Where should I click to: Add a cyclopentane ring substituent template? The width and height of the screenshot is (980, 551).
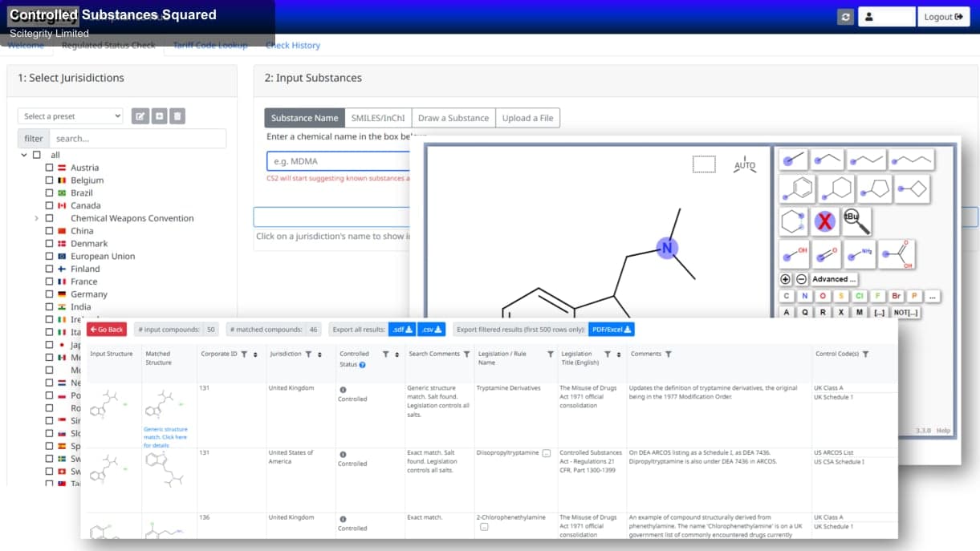(x=874, y=188)
